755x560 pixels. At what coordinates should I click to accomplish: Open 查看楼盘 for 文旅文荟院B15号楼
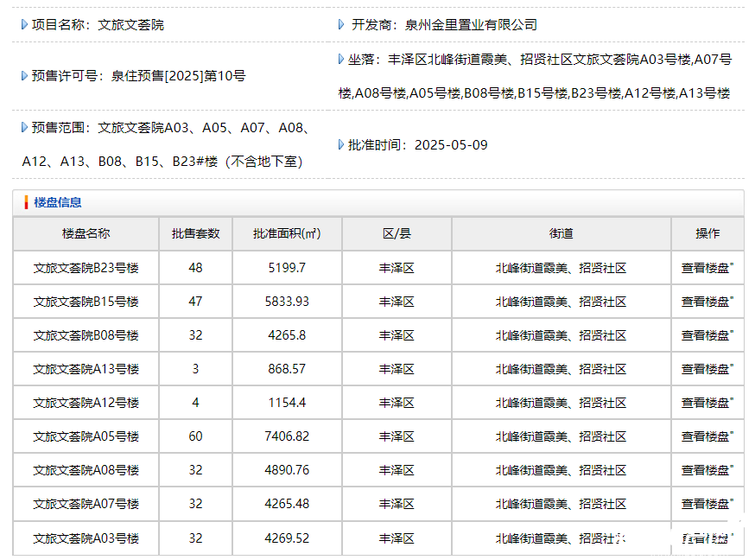point(707,302)
